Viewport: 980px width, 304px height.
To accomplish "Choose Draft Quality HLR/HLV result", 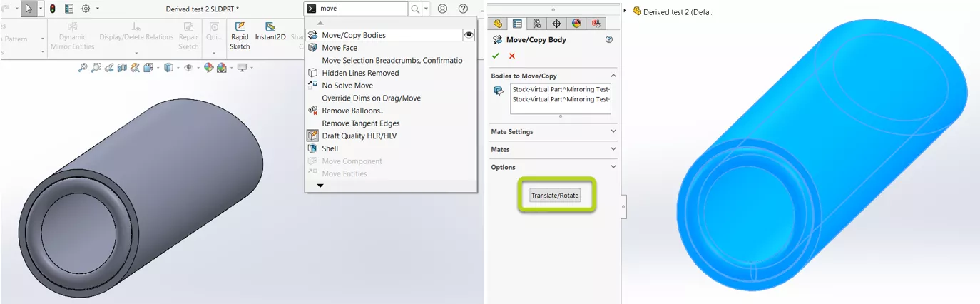I will click(x=391, y=136).
